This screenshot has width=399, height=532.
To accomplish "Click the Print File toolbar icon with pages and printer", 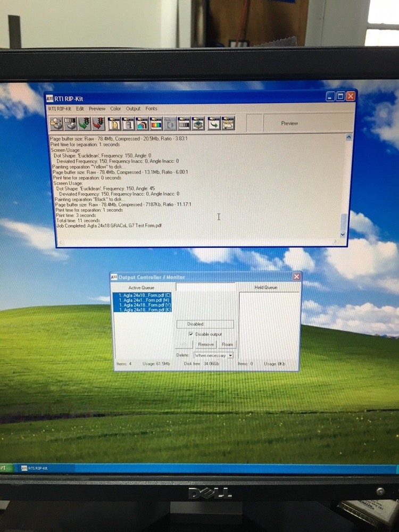I will (56, 123).
